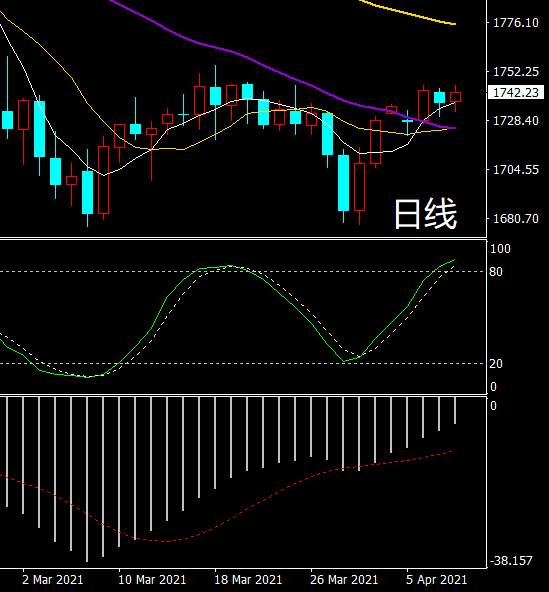Click the 18 Mar 2021 date label
Screen dimensions: 549x592
[x=248, y=579]
